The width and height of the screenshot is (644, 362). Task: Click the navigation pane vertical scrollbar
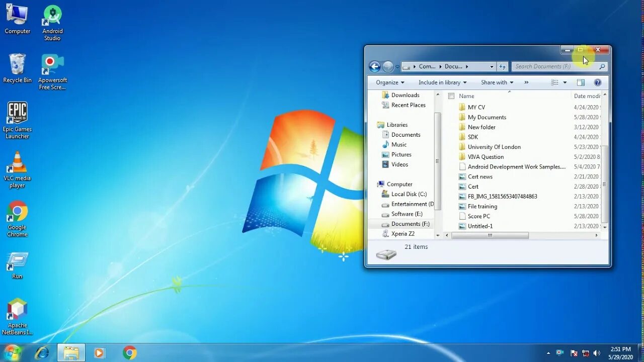438,161
